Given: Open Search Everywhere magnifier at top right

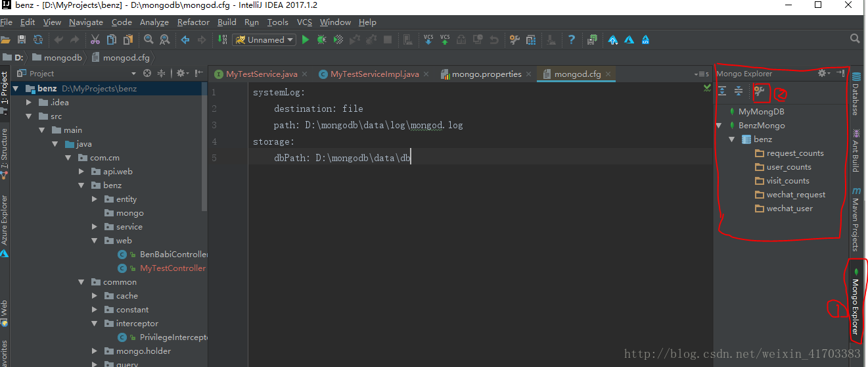Looking at the screenshot, I should tap(855, 39).
